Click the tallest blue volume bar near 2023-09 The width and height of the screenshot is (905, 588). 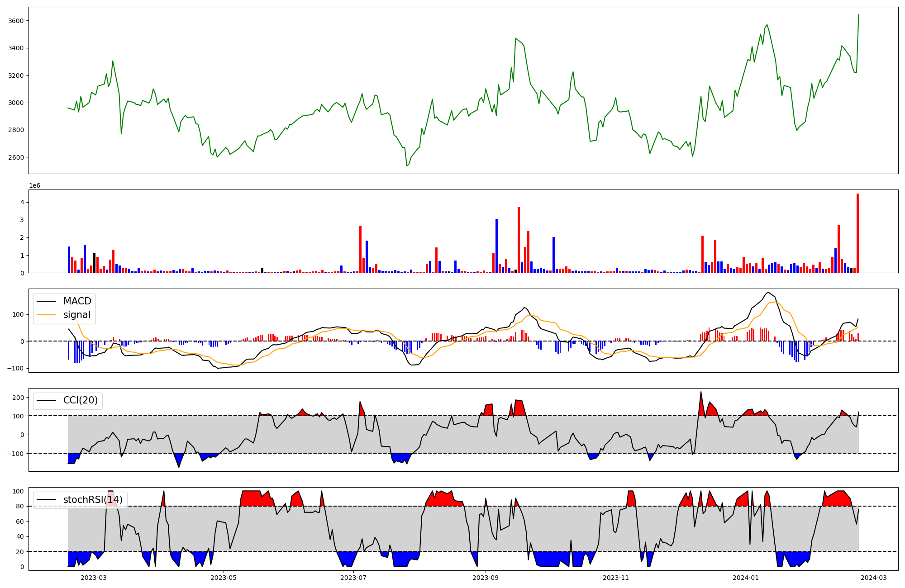point(496,246)
